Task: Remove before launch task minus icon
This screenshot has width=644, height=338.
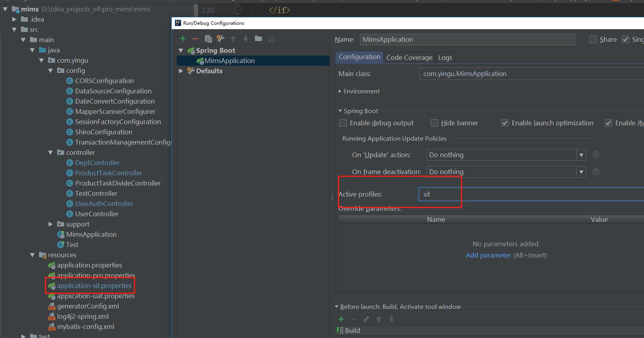Action: 354,319
